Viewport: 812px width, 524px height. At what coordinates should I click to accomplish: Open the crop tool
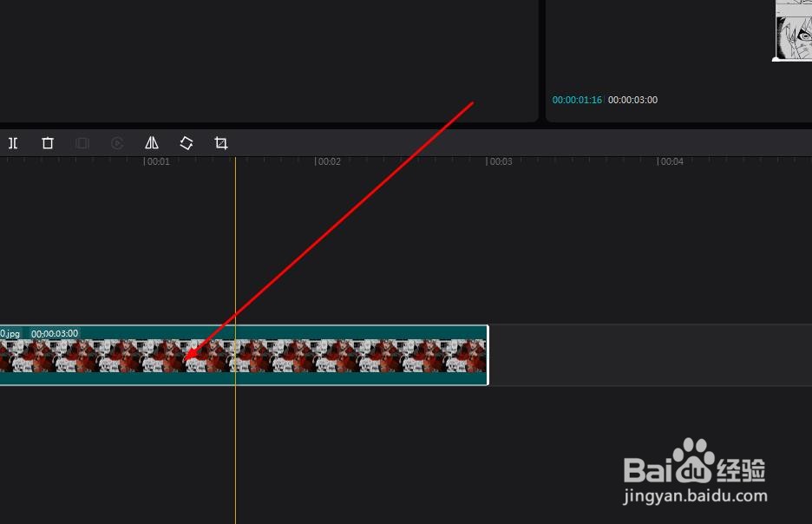coord(221,143)
